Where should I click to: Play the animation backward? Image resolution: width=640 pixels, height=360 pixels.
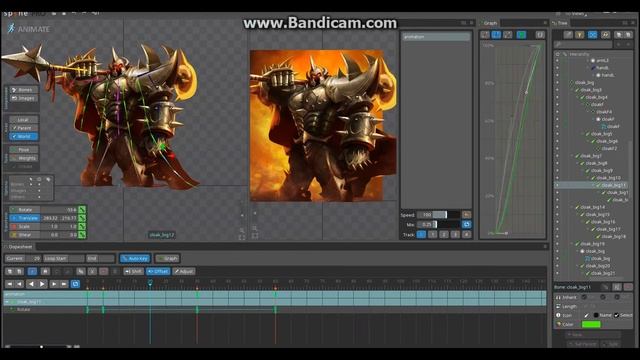[31, 284]
